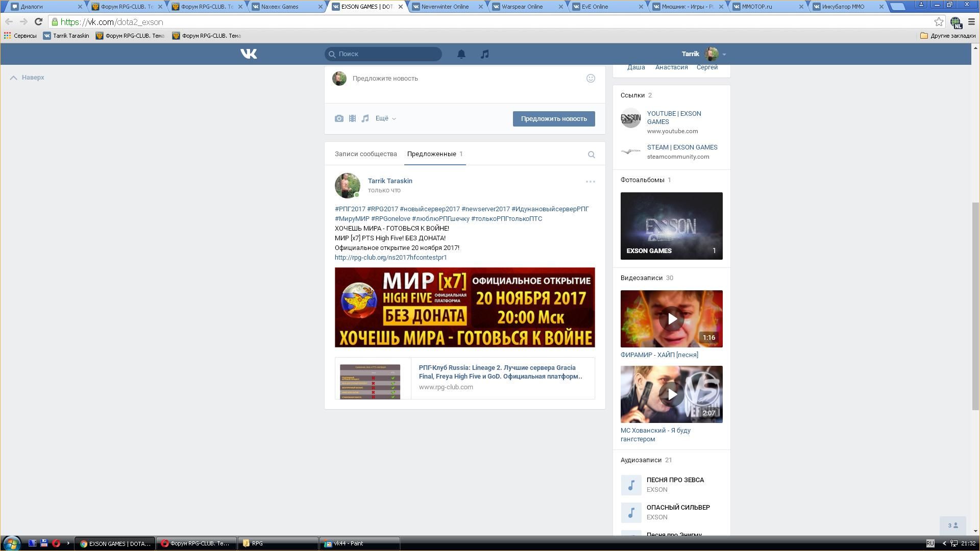Open the EXSON GAMES photo album
Image resolution: width=980 pixels, height=551 pixels.
671,226
